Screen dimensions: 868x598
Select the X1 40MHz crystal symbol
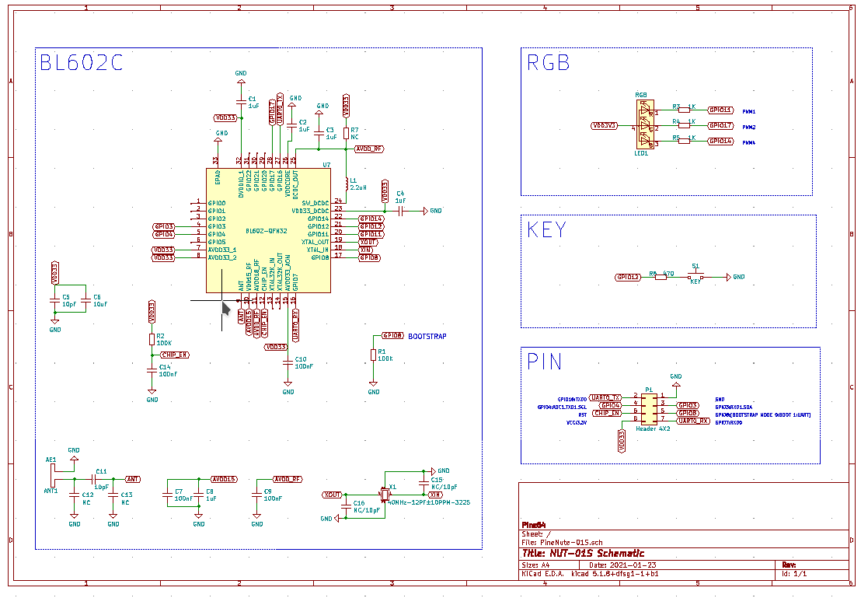tap(385, 494)
